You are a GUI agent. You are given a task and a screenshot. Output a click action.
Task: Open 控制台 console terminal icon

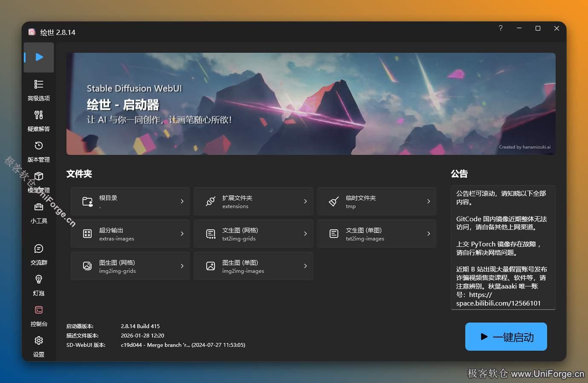[x=39, y=310]
